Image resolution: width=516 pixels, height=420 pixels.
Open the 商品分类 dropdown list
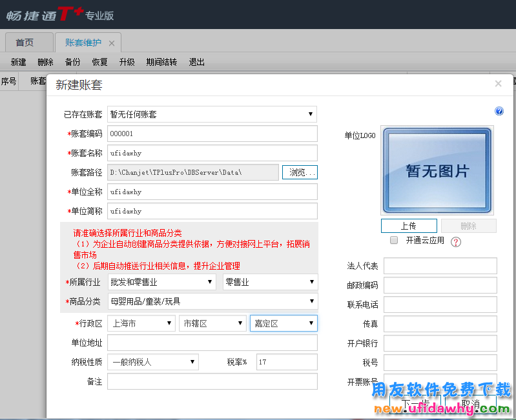point(212,301)
